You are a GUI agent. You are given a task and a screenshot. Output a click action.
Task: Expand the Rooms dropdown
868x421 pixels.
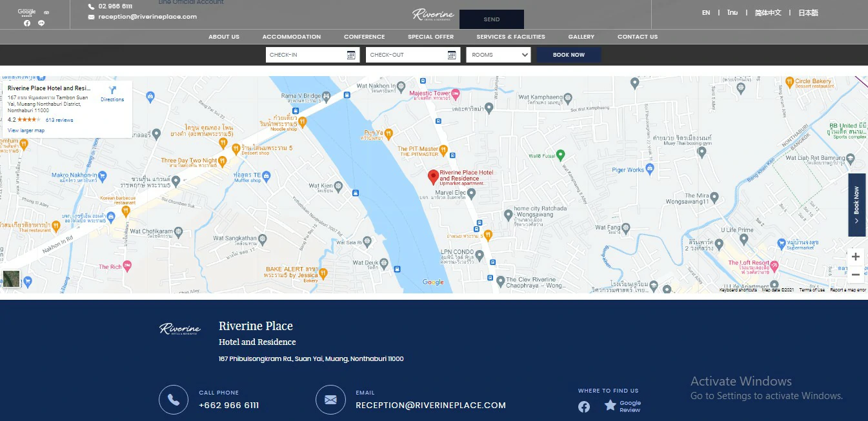498,55
